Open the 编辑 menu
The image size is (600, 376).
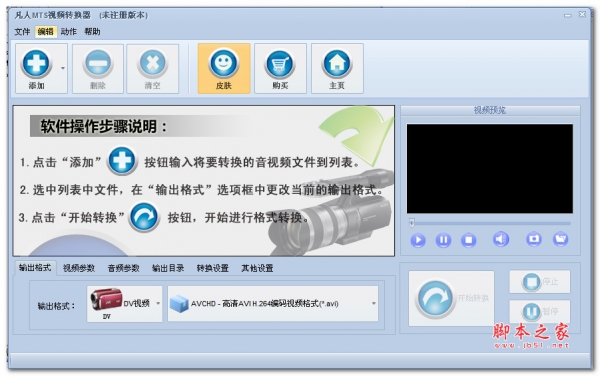tap(46, 32)
